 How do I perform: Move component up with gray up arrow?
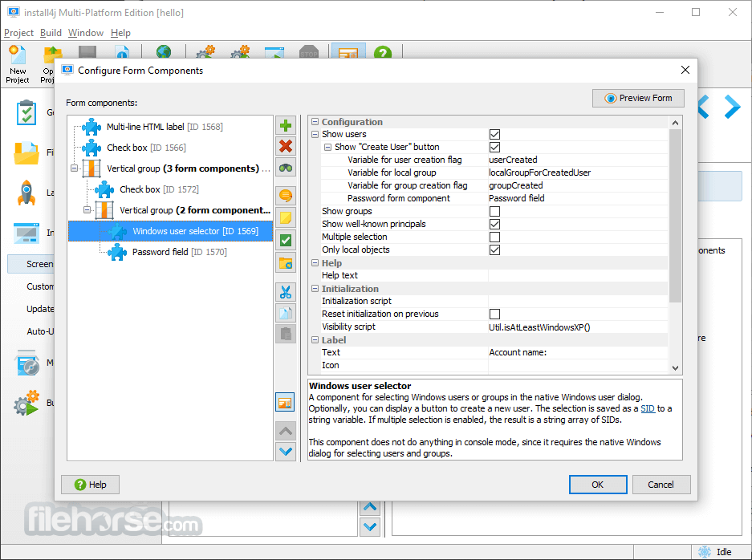pyautogui.click(x=286, y=431)
